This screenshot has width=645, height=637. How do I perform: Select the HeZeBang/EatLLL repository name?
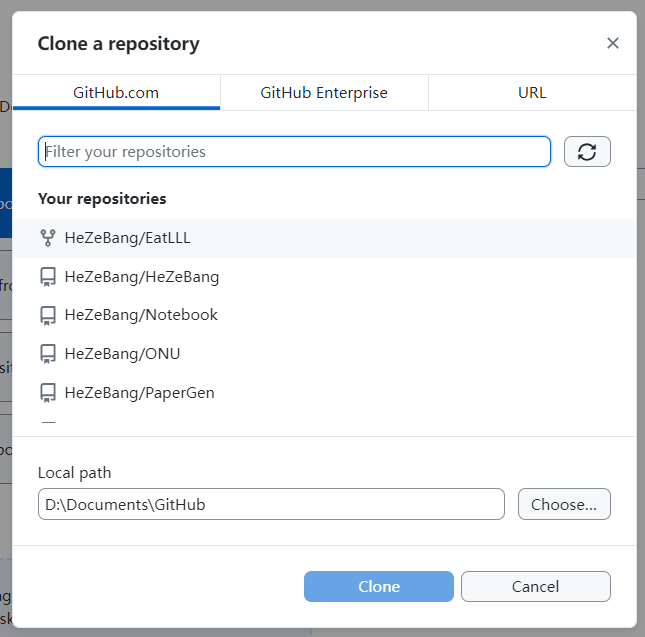pos(128,238)
